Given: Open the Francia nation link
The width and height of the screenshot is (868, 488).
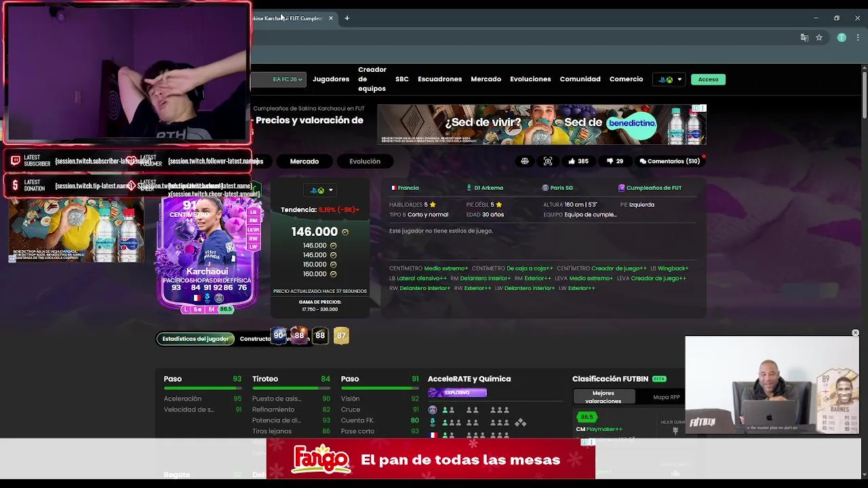Looking at the screenshot, I should point(405,188).
